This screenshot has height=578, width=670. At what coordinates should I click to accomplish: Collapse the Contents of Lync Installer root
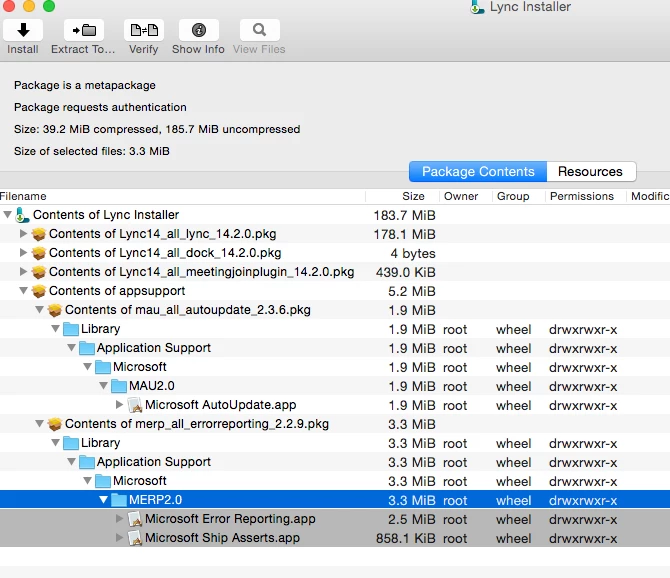[7, 214]
